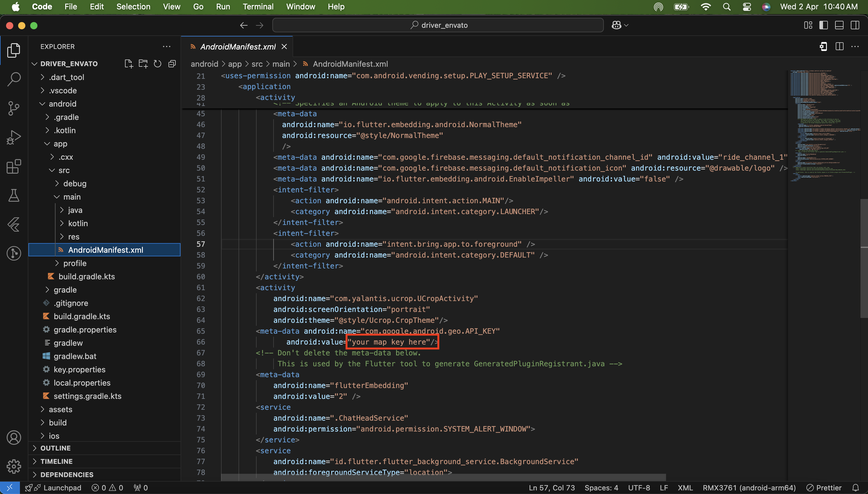Open the Extensions view
Image resolution: width=868 pixels, height=494 pixels.
(x=14, y=167)
